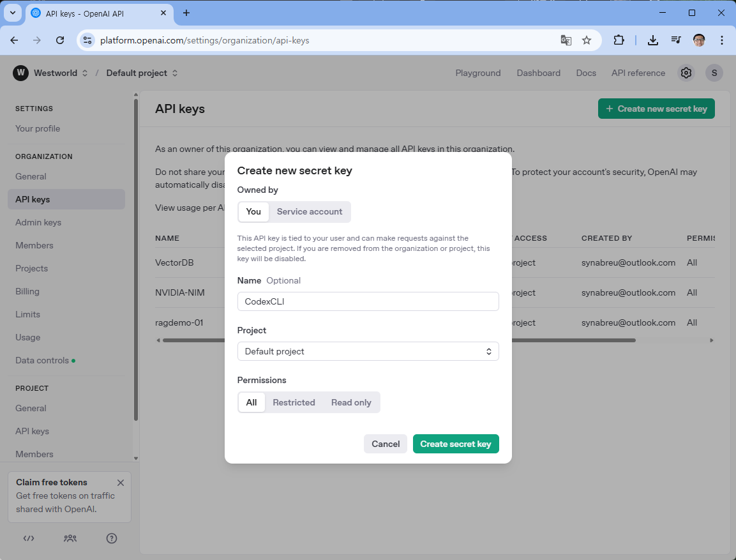The width and height of the screenshot is (736, 560).
Task: Select You as key owner
Action: point(253,212)
